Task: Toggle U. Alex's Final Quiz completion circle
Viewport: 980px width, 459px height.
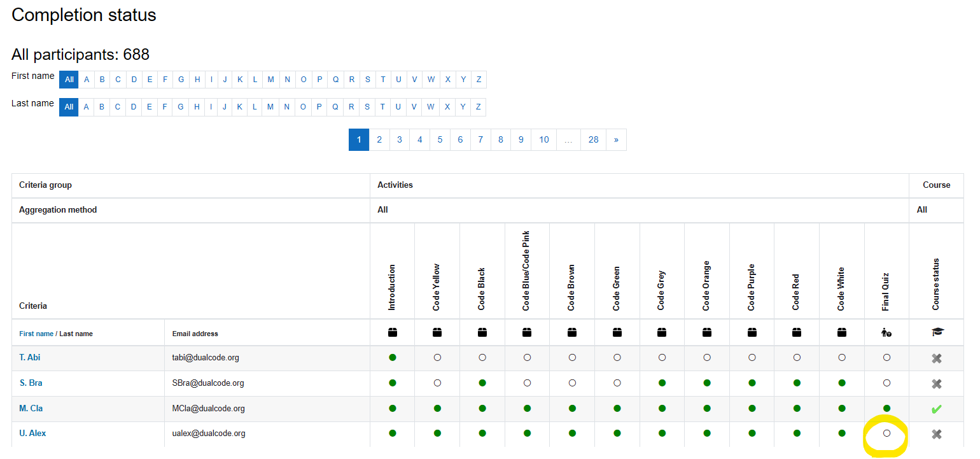Action: (x=886, y=434)
